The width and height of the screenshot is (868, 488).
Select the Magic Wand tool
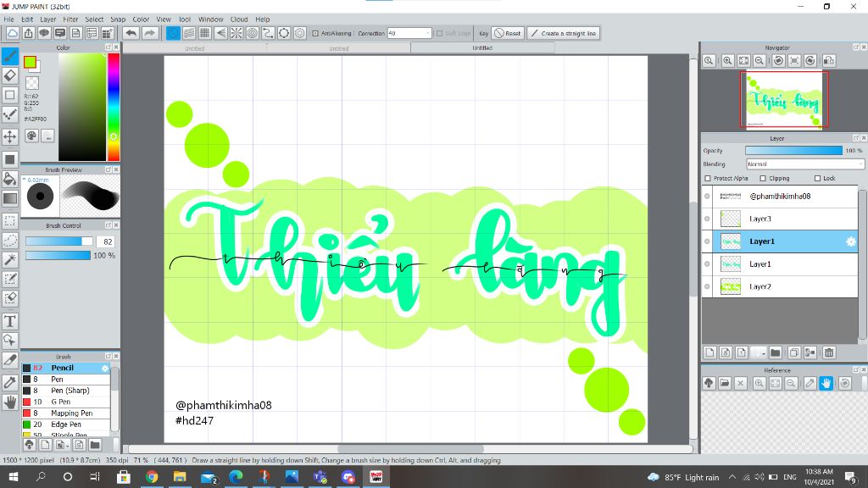(x=10, y=259)
